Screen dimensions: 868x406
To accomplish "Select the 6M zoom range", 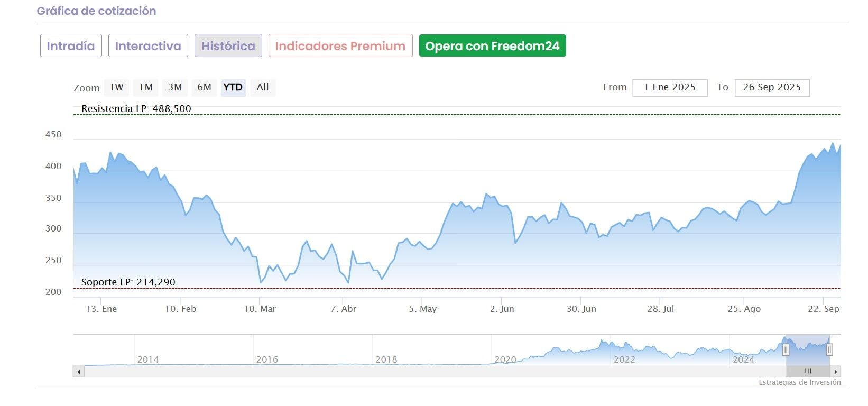I will [204, 87].
